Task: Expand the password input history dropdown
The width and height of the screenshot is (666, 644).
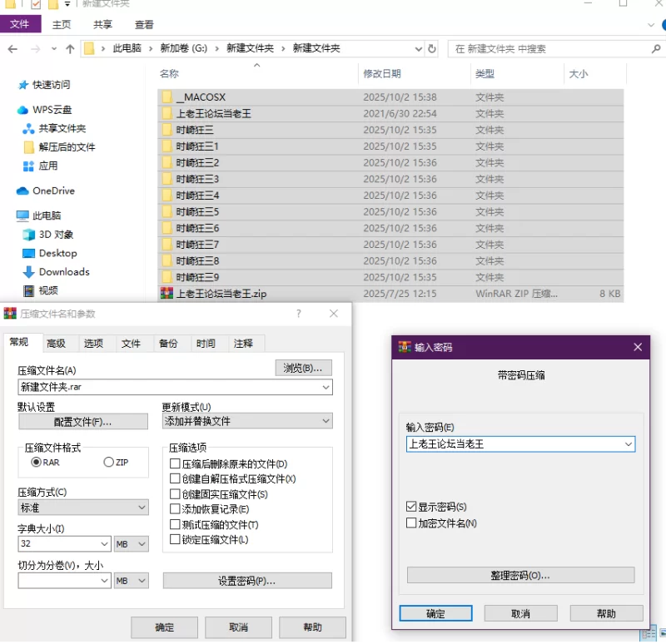Action: coord(629,444)
